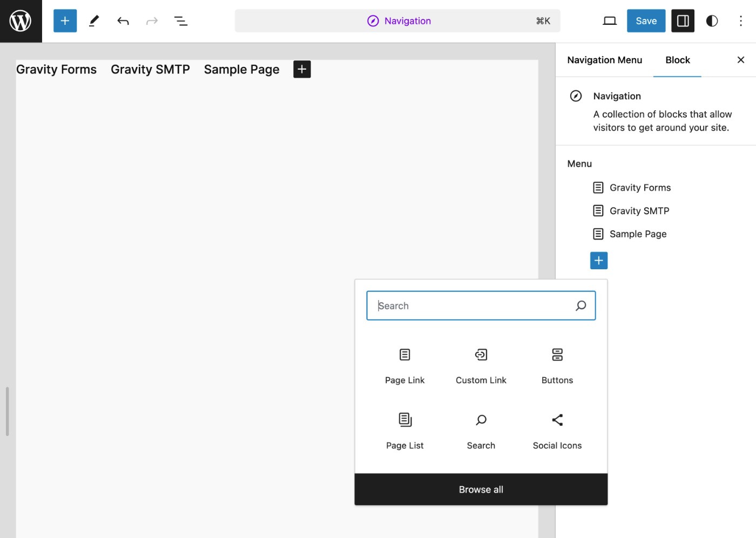This screenshot has width=756, height=538.
Task: Select the Sample Page canvas menu item
Action: 241,70
